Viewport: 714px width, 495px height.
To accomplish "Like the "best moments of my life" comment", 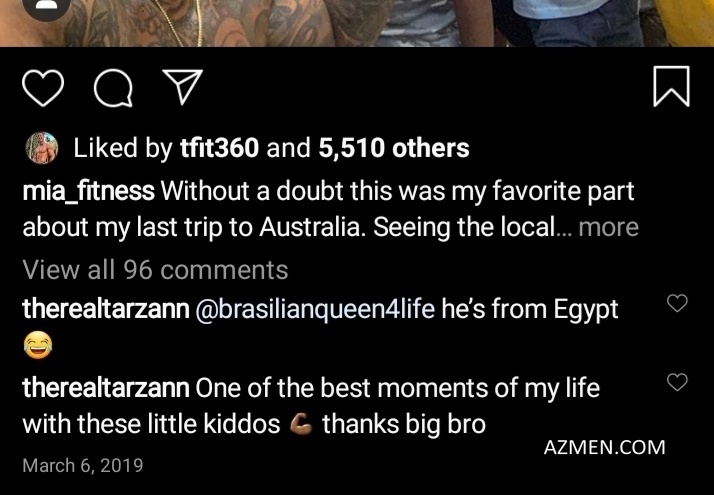I will [677, 382].
